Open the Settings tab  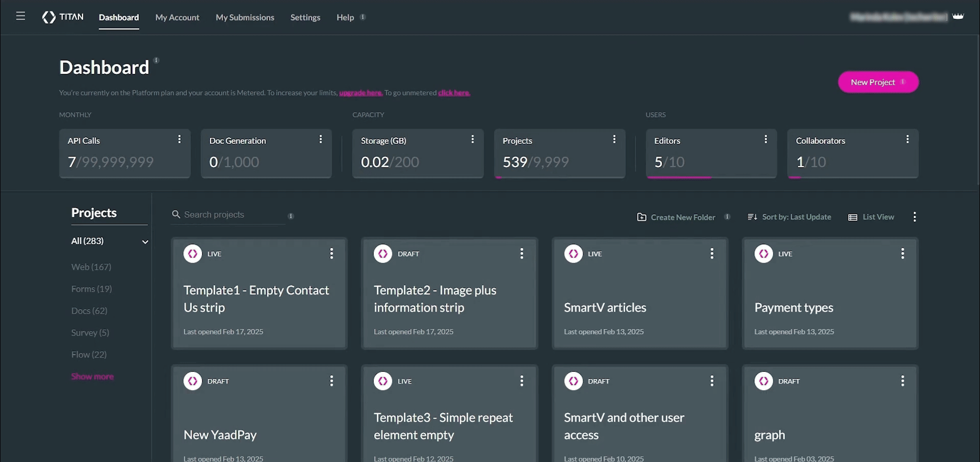(305, 17)
